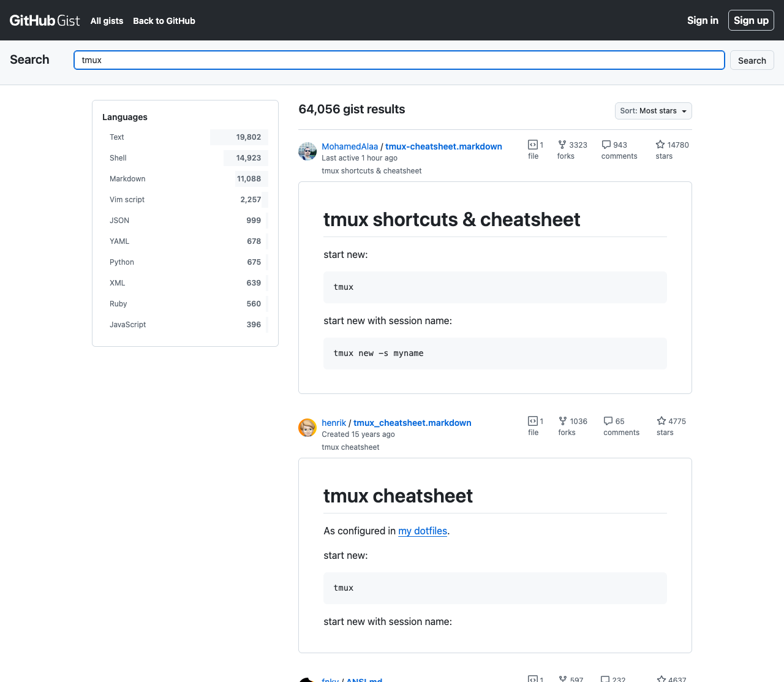Image resolution: width=784 pixels, height=682 pixels.
Task: Filter results by YAML language
Action: coord(185,241)
